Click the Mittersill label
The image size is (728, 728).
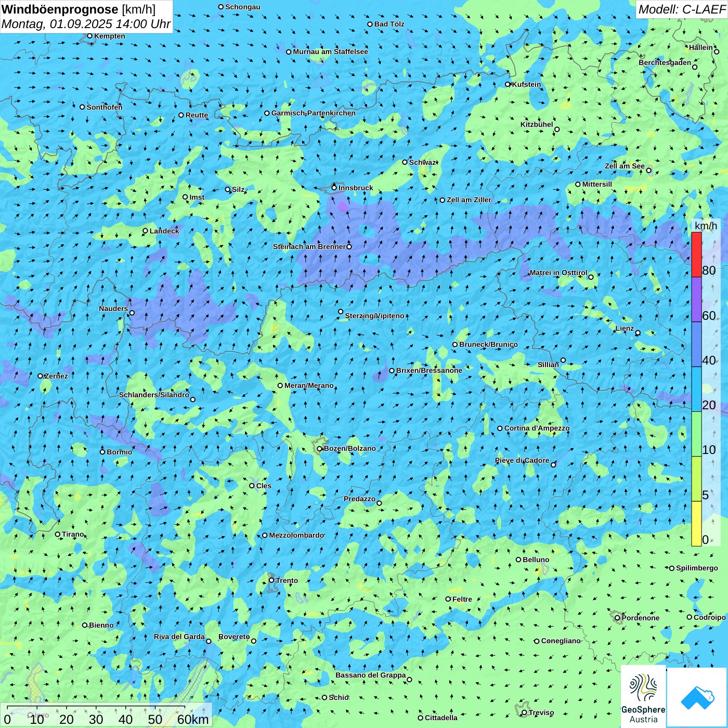[597, 184]
